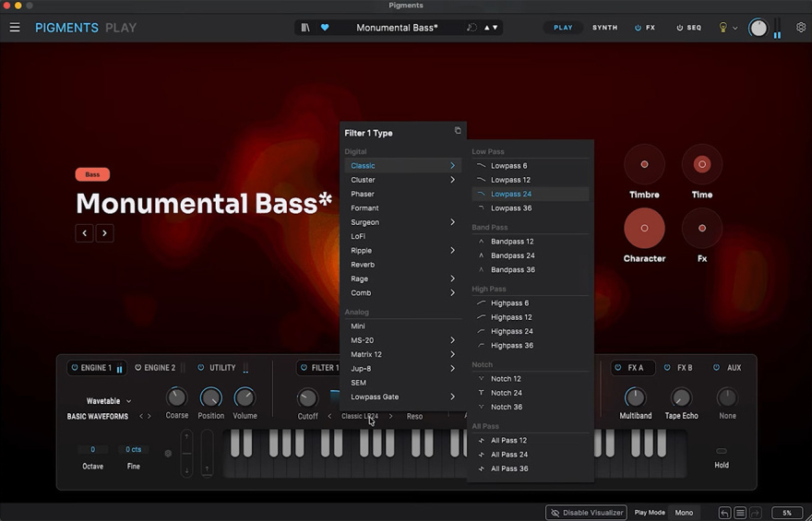This screenshot has height=521, width=812.
Task: Switch to the PLAY view tab
Action: [x=563, y=28]
